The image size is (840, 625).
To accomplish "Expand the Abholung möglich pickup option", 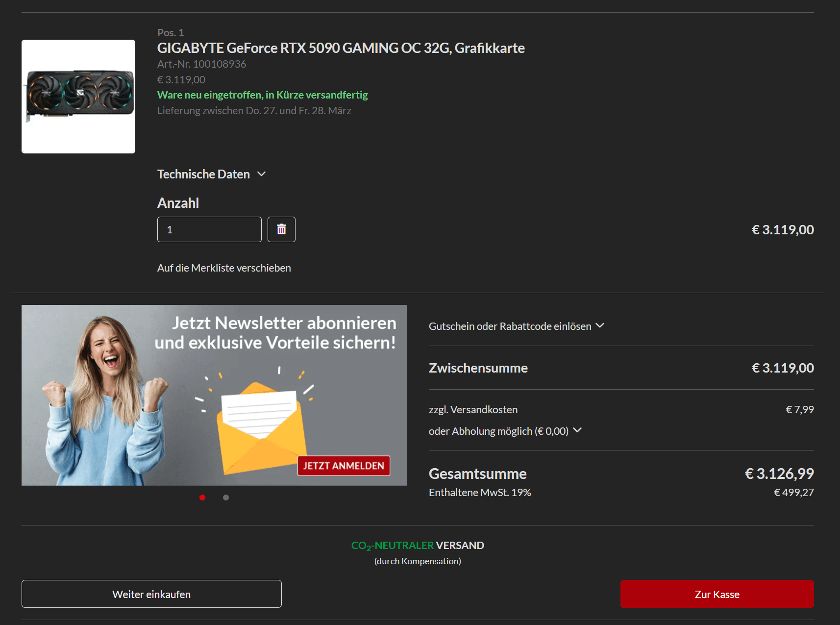I will (505, 431).
